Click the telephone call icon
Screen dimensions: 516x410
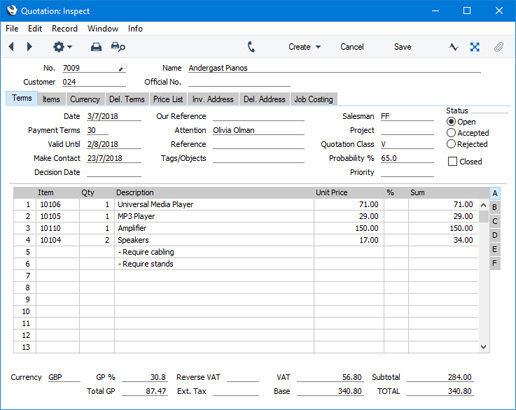pos(251,47)
